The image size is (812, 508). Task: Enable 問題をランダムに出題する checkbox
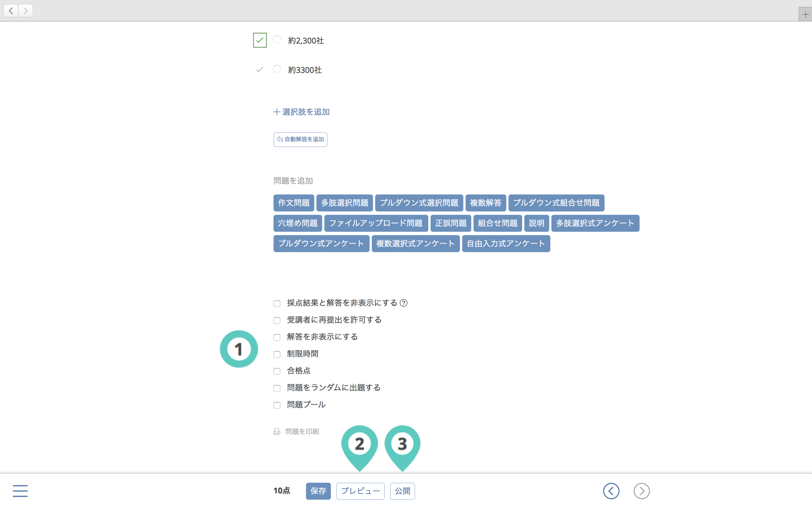pos(277,388)
